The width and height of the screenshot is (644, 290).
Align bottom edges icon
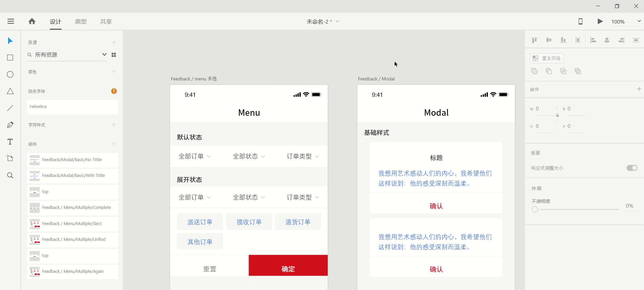coord(563,40)
